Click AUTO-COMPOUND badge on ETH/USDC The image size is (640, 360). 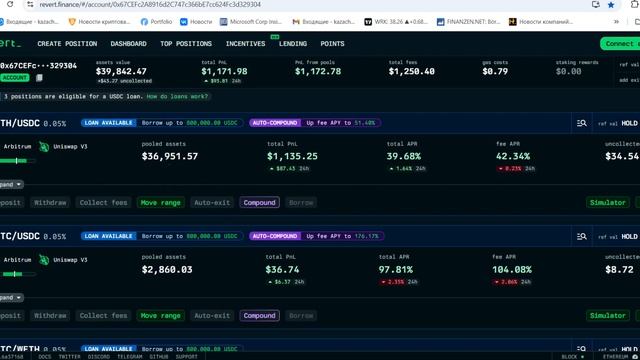[x=275, y=123]
